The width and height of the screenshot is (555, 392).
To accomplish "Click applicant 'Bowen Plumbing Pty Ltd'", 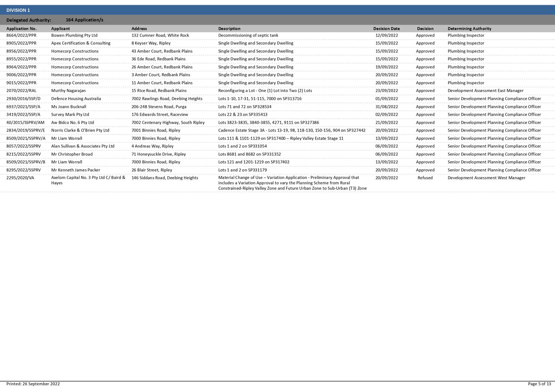I will pos(74,35).
